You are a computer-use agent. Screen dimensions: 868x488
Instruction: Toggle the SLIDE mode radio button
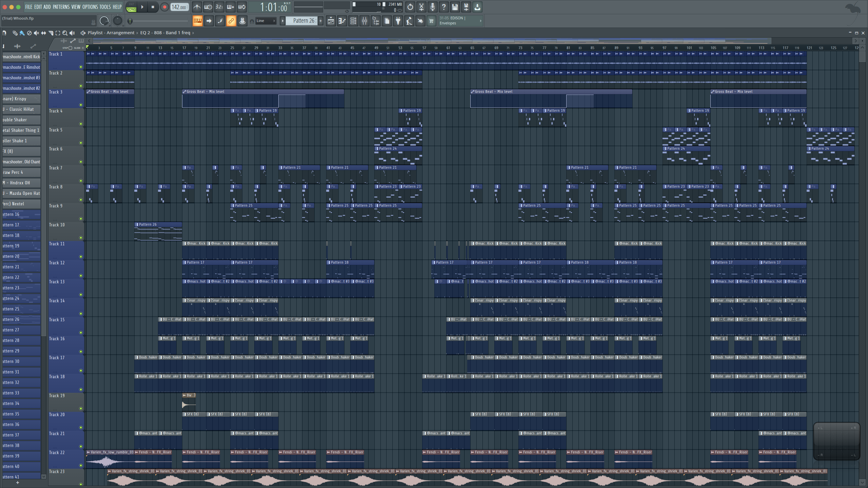point(83,48)
